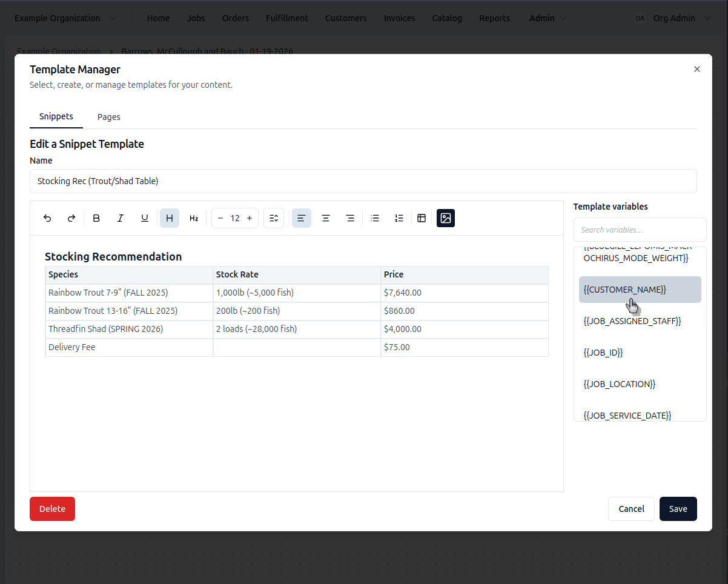
Task: Center align the text
Action: 326,218
